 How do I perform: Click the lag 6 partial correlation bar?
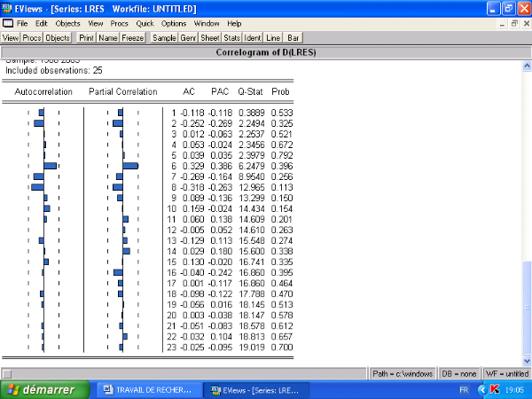click(x=130, y=166)
